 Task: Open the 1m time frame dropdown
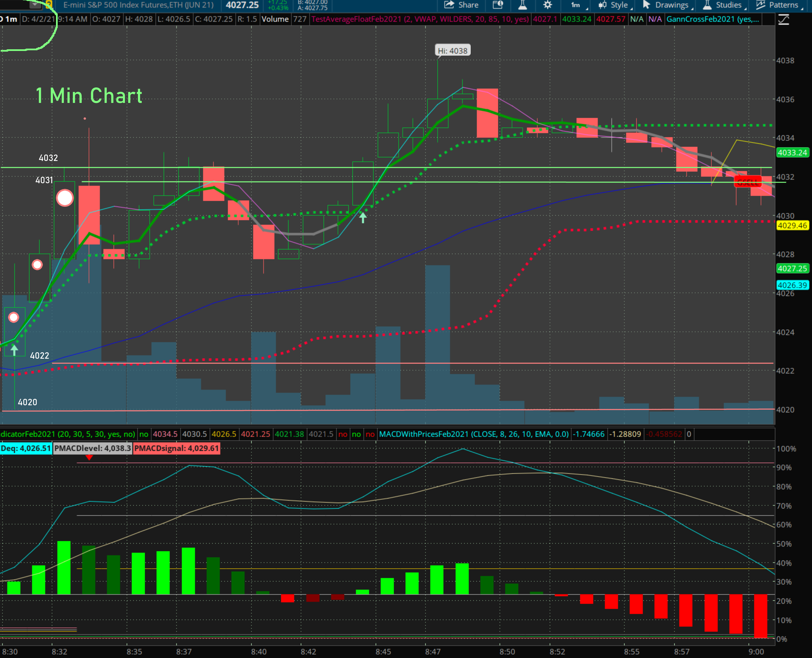(579, 5)
